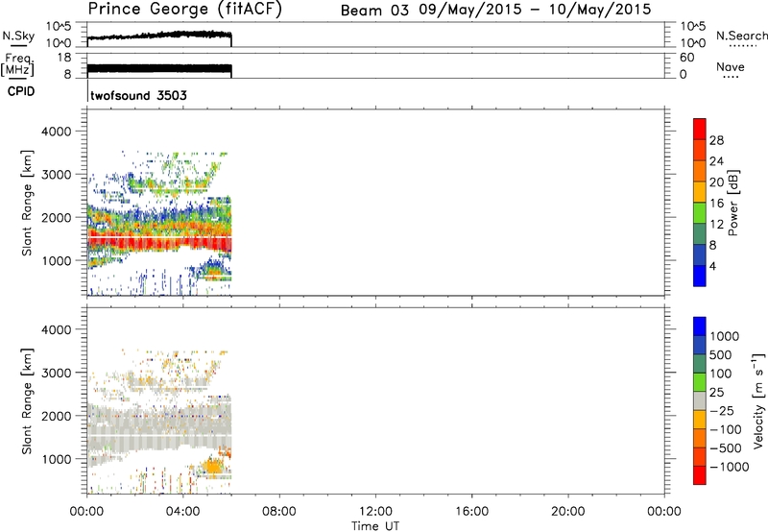Click the blue swatch at top of Velocity bar
Screen dimensions: 768x532
pos(700,326)
